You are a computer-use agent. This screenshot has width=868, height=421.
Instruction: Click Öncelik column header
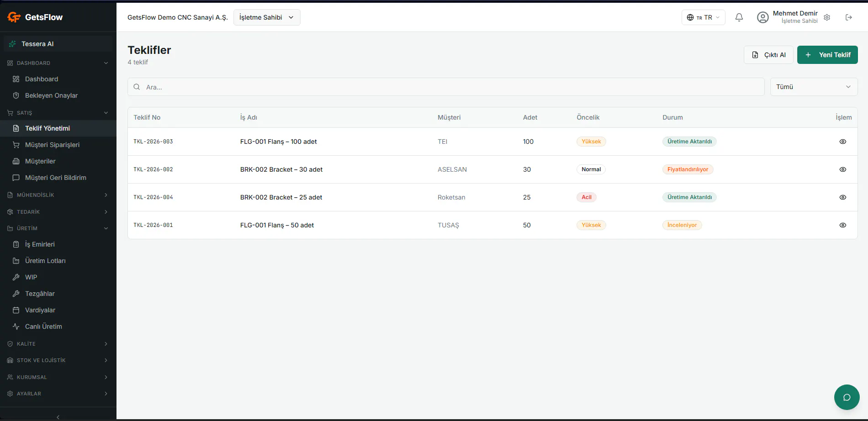588,117
